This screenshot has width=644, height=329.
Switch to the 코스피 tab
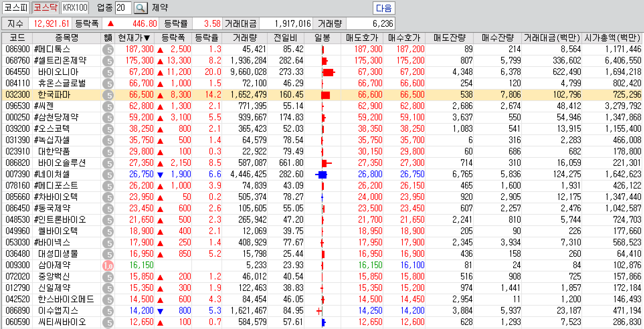[x=16, y=8]
